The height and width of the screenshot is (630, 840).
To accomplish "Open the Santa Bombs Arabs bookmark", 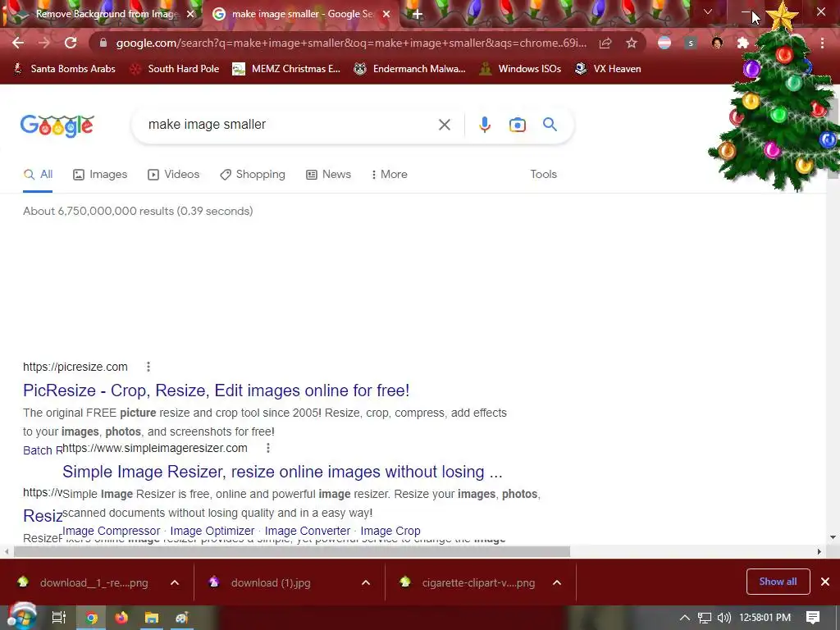I will pos(64,69).
